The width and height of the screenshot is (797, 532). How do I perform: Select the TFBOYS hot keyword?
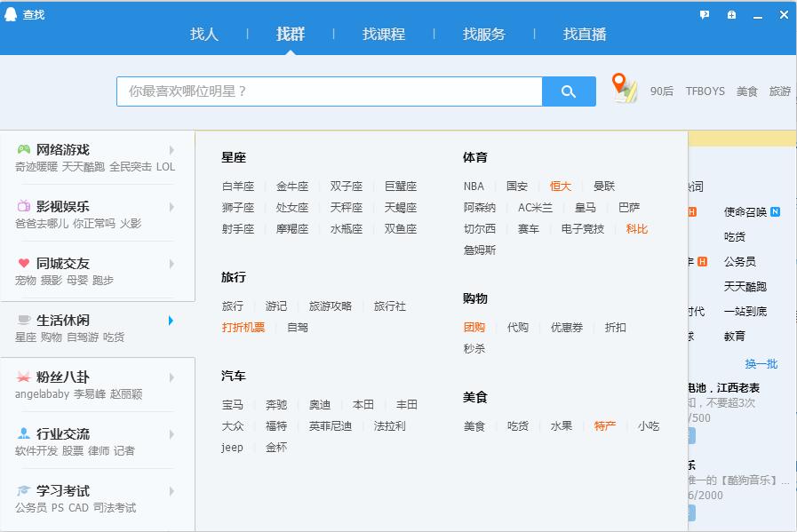[x=704, y=91]
